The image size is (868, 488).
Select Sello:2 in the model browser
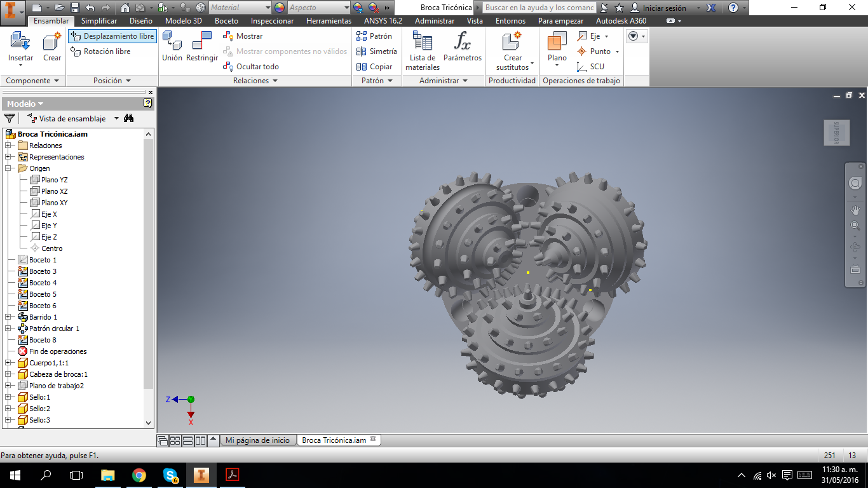pyautogui.click(x=39, y=409)
